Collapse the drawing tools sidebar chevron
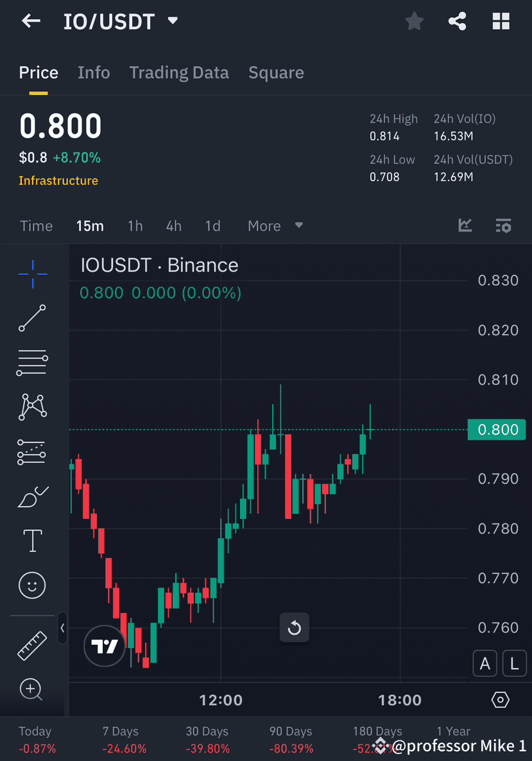Screen dimensions: 532x761 click(62, 629)
